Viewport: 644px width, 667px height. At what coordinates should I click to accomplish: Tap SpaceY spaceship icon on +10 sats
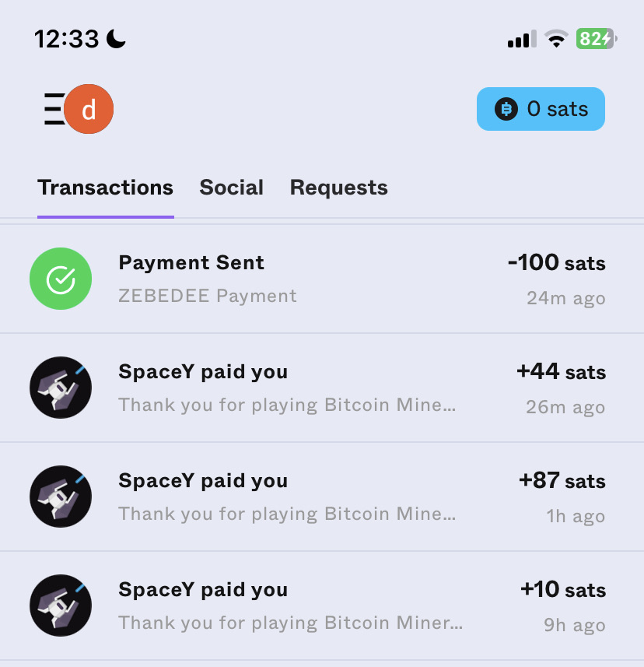tap(61, 606)
